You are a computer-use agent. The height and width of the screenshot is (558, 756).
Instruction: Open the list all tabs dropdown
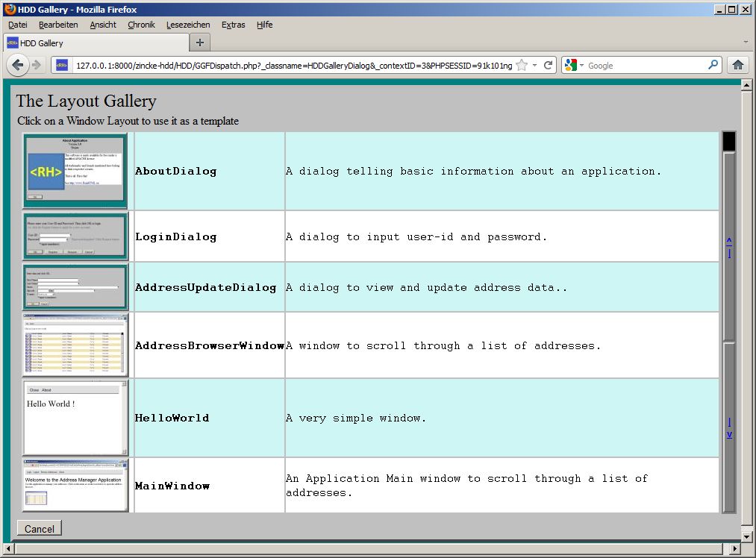746,43
